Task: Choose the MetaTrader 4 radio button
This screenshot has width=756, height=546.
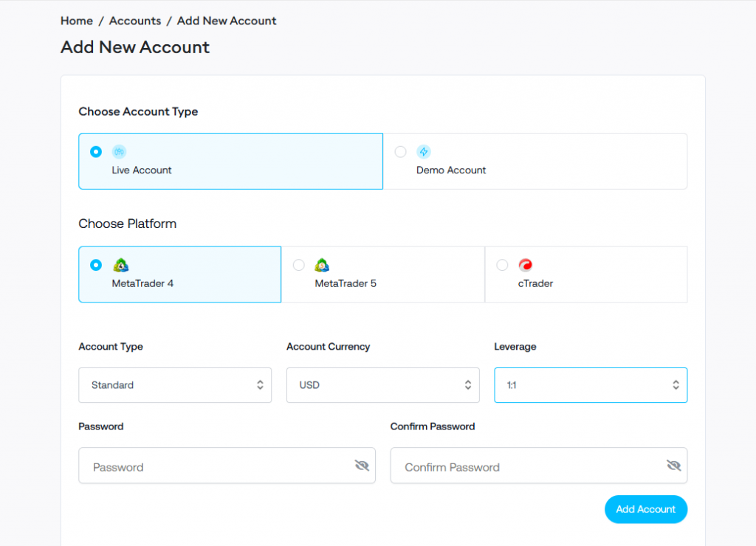Action: tap(96, 265)
